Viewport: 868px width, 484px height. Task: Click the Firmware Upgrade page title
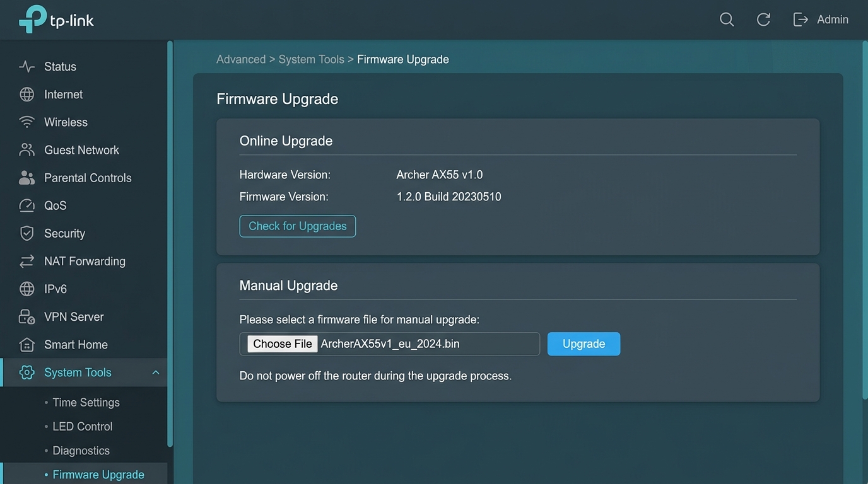pos(278,99)
